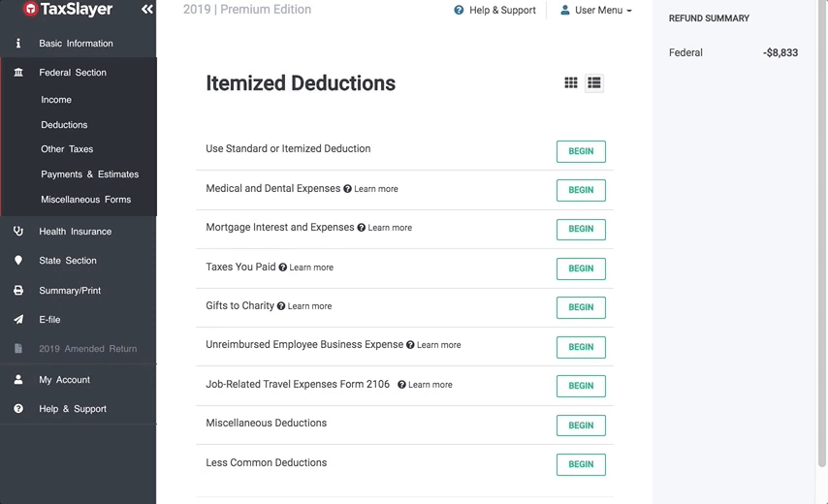Switch to grid view layout
Image resolution: width=828 pixels, height=504 pixels.
coord(571,83)
